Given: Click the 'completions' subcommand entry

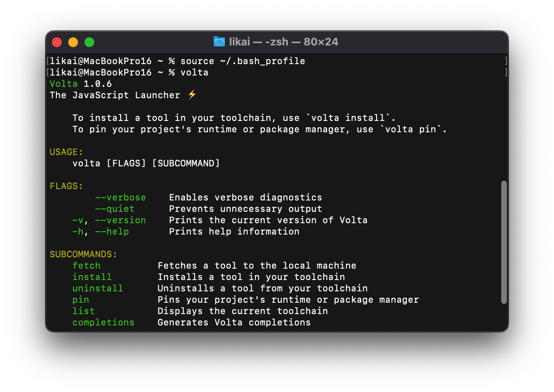Looking at the screenshot, I should [x=103, y=322].
